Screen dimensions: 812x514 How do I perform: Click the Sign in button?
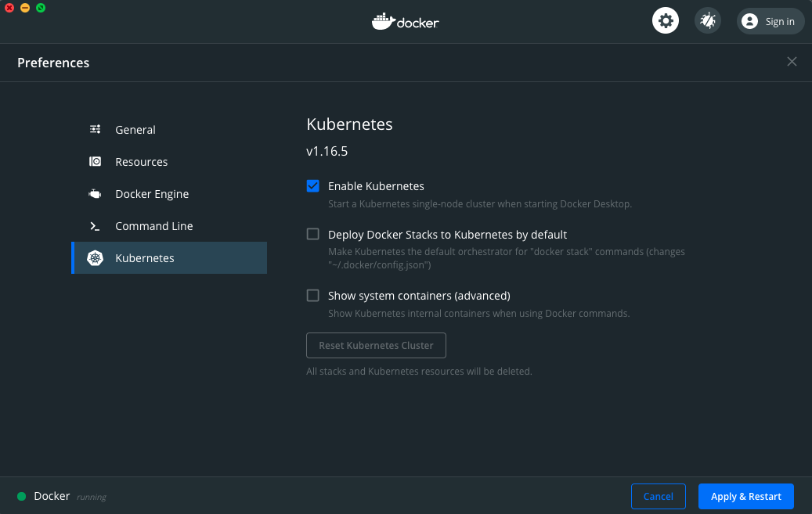pos(770,21)
